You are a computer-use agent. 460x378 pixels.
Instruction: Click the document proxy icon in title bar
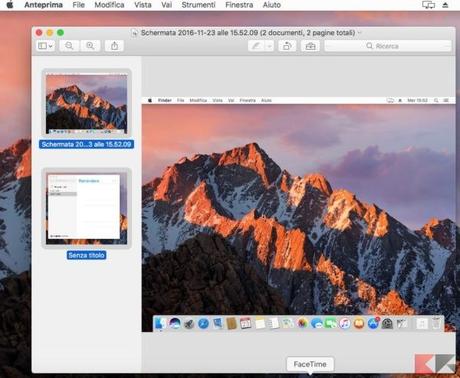134,33
